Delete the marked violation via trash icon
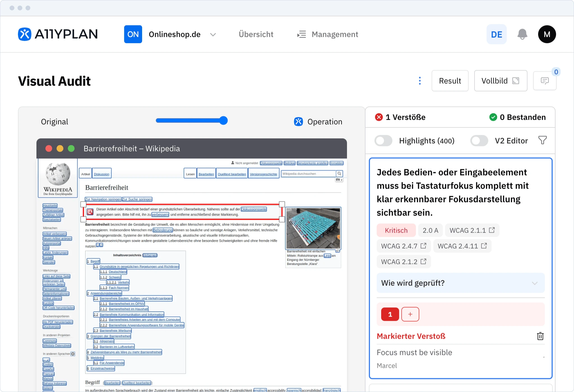 [540, 336]
